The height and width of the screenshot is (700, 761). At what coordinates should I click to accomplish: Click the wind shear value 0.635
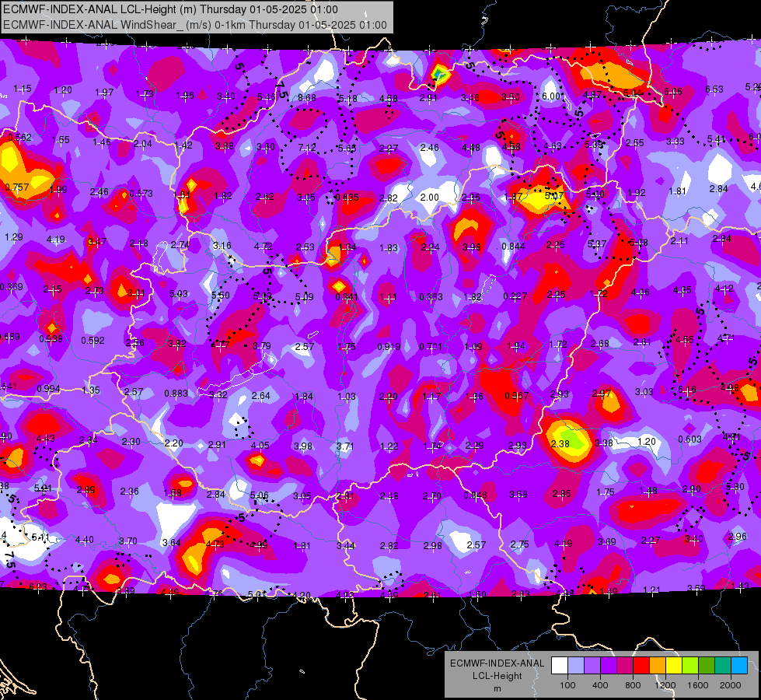coord(347,198)
